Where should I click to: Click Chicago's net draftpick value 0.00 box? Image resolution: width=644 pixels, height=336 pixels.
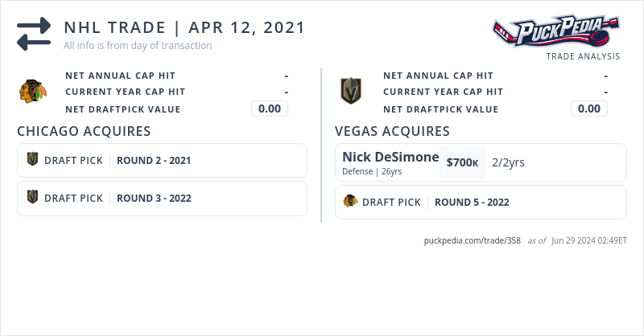click(x=270, y=109)
